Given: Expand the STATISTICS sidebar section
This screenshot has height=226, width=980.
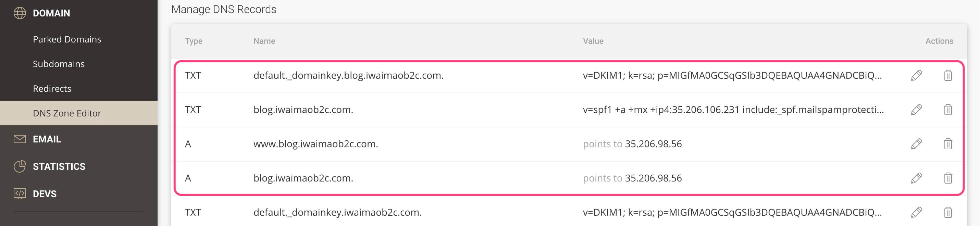Looking at the screenshot, I should coord(59,167).
